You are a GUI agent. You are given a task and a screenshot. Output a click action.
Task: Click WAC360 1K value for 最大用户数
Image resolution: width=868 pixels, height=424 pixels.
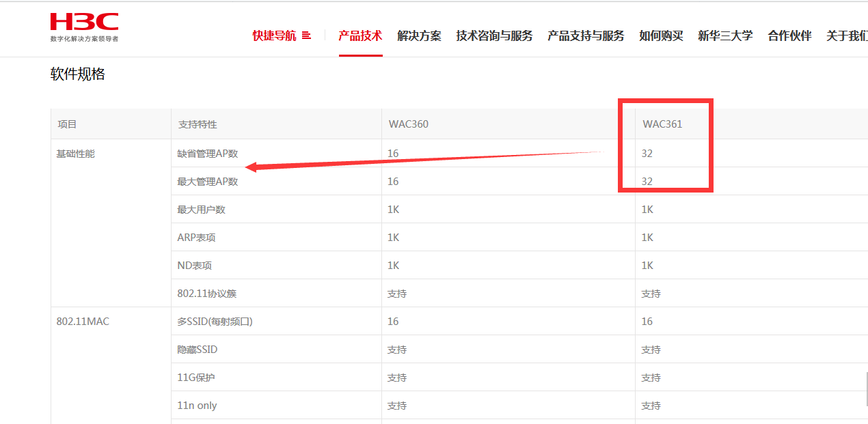tap(394, 210)
